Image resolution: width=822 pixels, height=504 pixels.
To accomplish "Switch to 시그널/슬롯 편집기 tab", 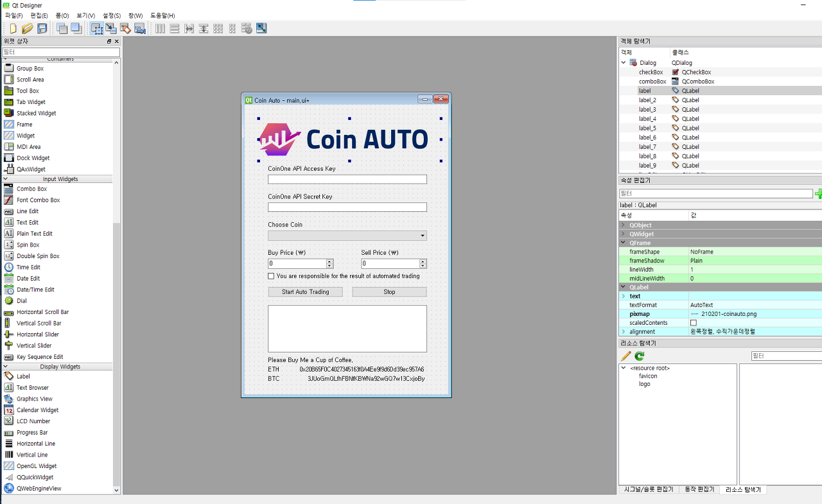I will click(649, 490).
